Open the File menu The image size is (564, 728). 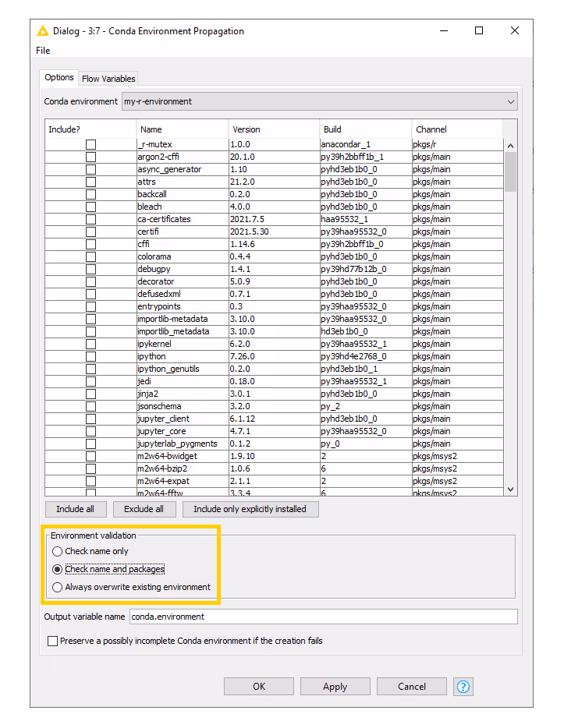tap(43, 51)
